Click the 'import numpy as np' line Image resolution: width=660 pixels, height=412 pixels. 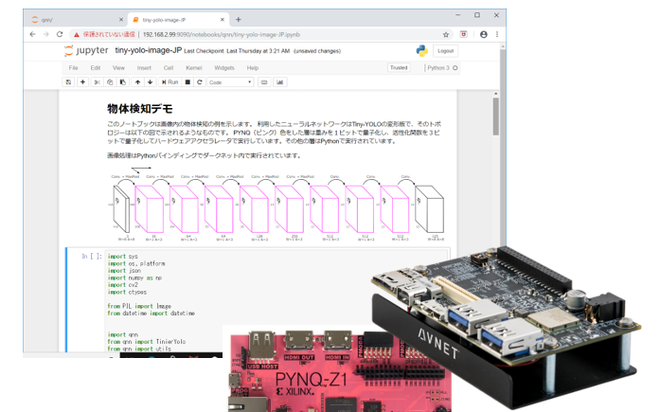(x=135, y=278)
